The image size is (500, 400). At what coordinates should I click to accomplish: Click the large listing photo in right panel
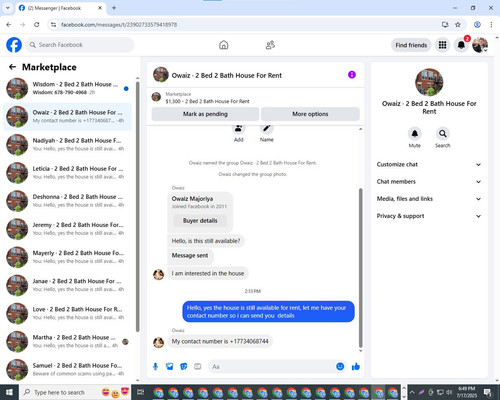[429, 82]
